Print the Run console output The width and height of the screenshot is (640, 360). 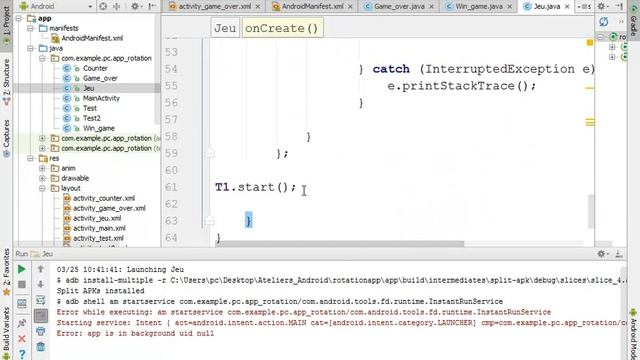40,331
